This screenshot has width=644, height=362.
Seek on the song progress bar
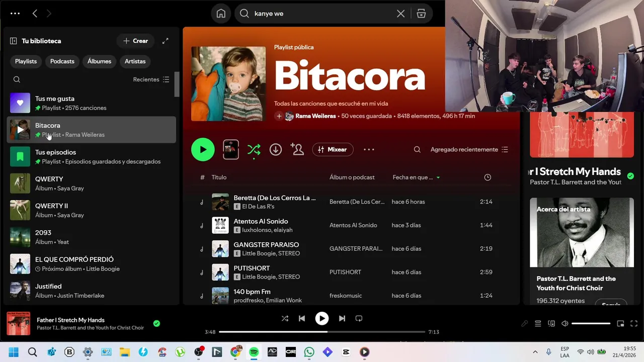click(322, 332)
